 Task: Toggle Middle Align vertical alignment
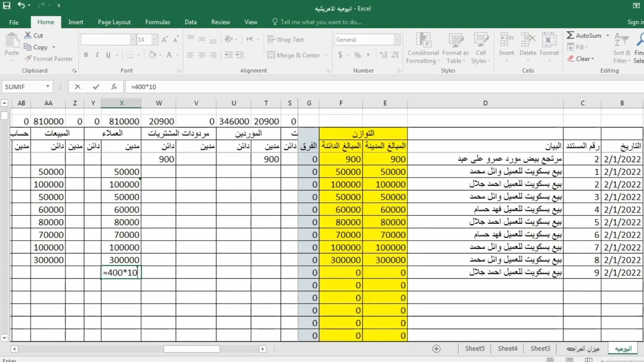tap(202, 40)
